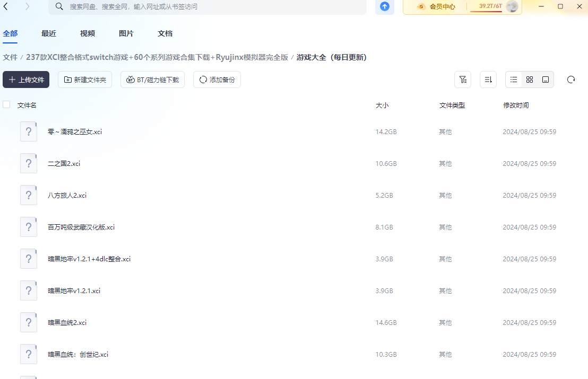588x379 pixels.
Task: Open BT/磁力链下载 dialog
Action: (x=152, y=79)
